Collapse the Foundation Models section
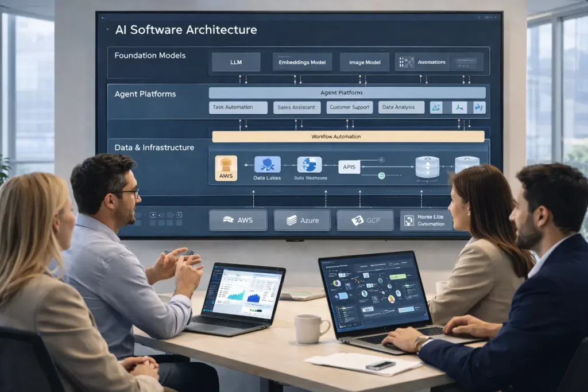This screenshot has width=588, height=392. 150,55
